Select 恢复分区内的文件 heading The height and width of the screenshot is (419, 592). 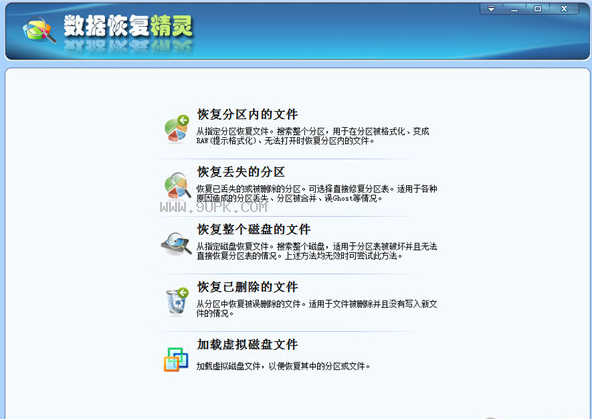[x=248, y=114]
